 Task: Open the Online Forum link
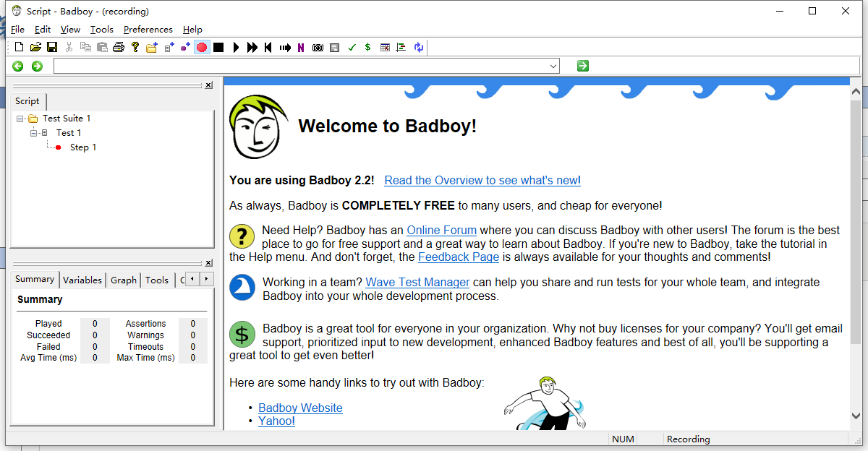point(441,231)
